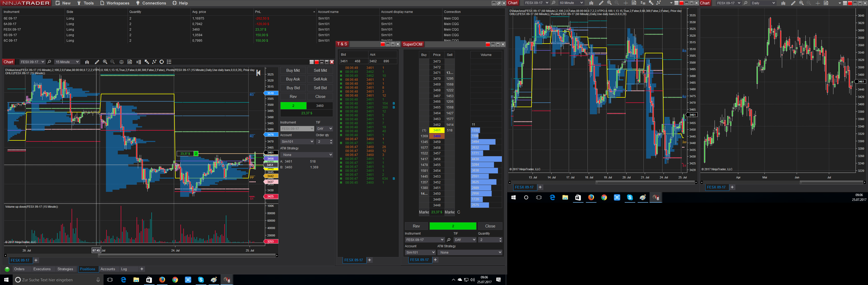
Task: Open SuperDOM Account Sim101 dropdown
Action: [420, 252]
